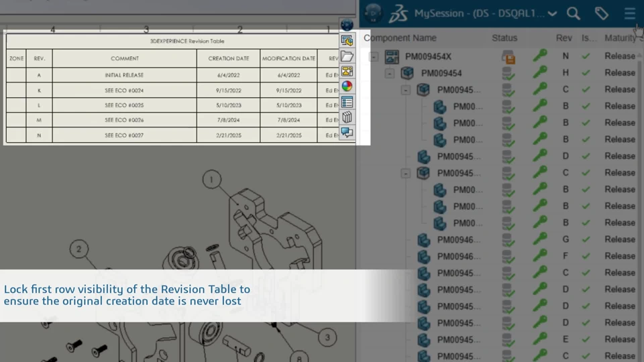Click the 'SEE ECO #0027' comment cell
Viewport: 644px width, 362px height.
pos(124,135)
